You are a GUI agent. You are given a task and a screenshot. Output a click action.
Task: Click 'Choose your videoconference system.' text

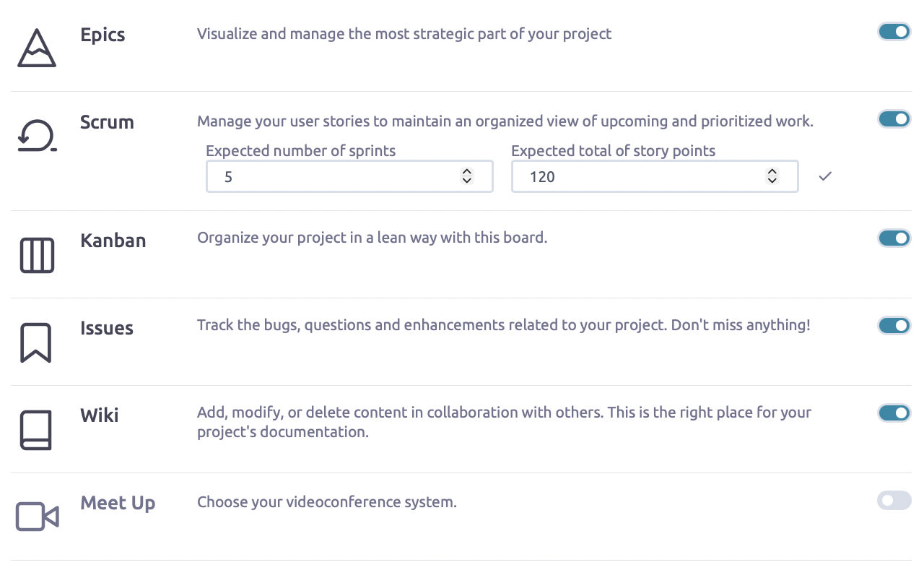327,502
